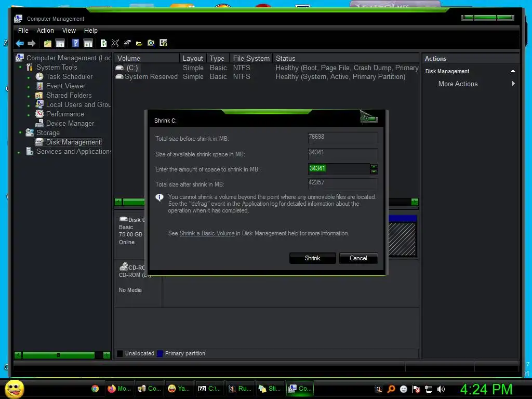Sort by the Type column header
The width and height of the screenshot is (532, 399).
click(x=218, y=58)
